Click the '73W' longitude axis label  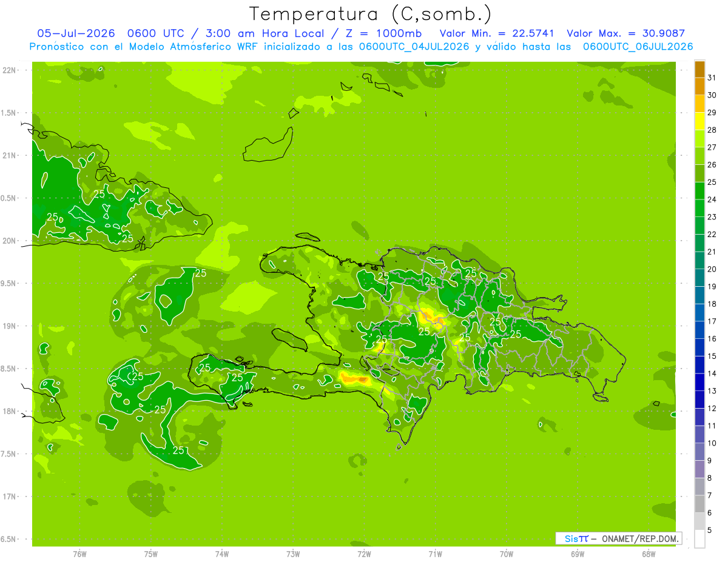click(293, 554)
